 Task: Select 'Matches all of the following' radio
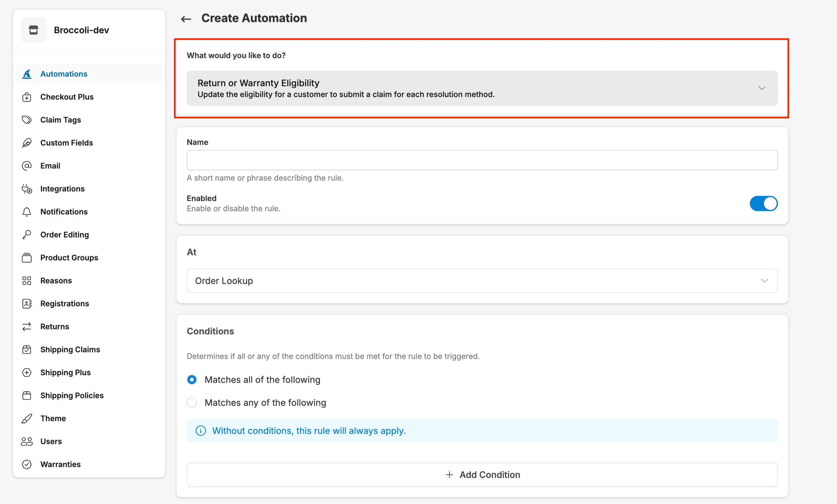192,380
